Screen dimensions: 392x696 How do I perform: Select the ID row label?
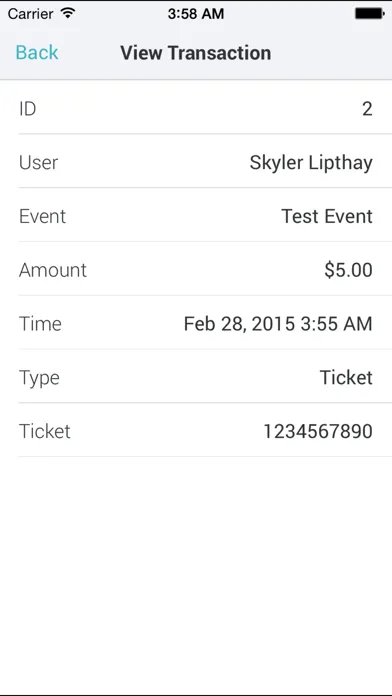pos(28,108)
